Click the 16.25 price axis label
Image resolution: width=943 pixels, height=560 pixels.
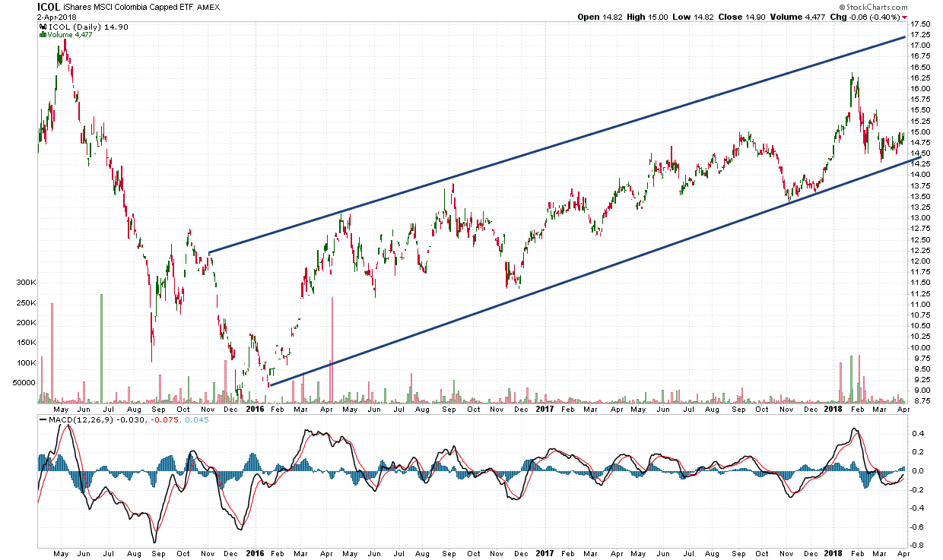(x=920, y=78)
